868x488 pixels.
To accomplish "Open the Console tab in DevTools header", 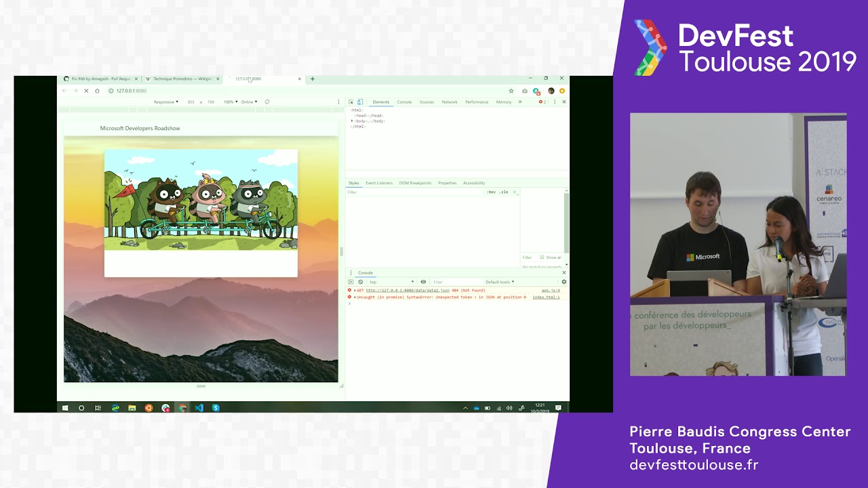I will click(404, 102).
